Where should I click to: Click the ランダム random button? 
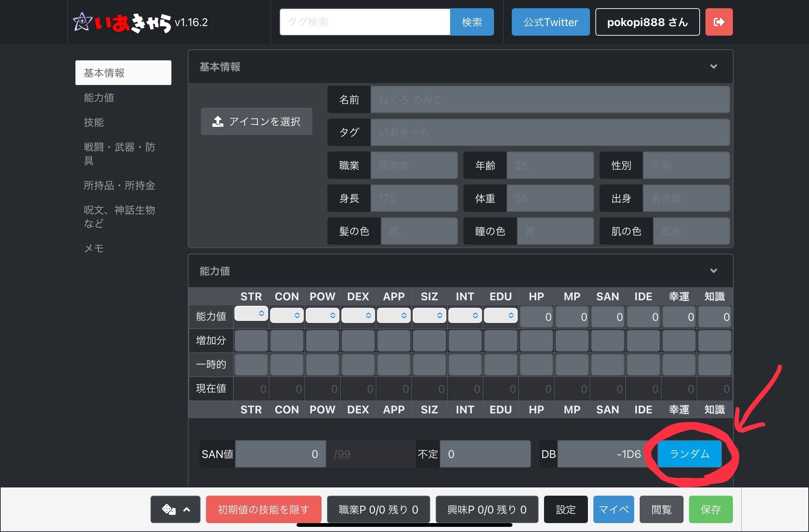[x=690, y=454]
